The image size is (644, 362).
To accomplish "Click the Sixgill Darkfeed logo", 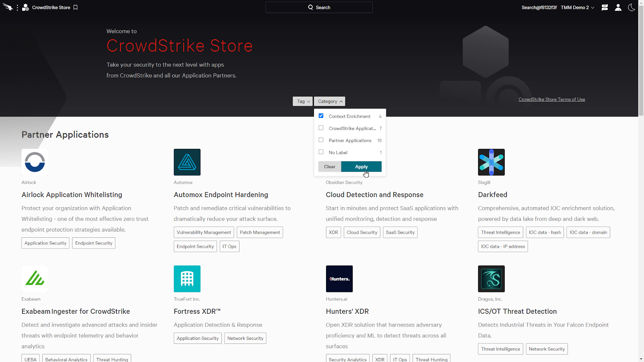I will click(x=491, y=162).
